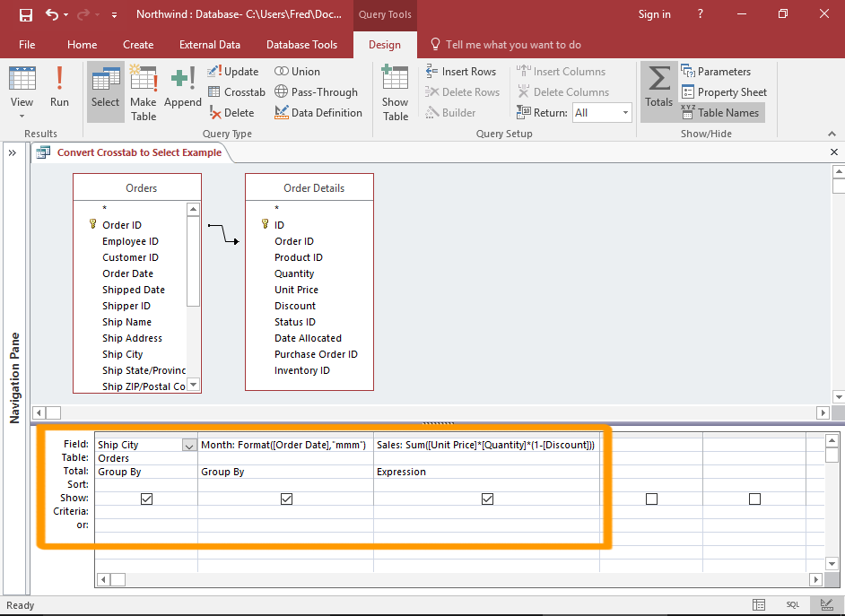Uncheck Show for the Month column

point(286,498)
